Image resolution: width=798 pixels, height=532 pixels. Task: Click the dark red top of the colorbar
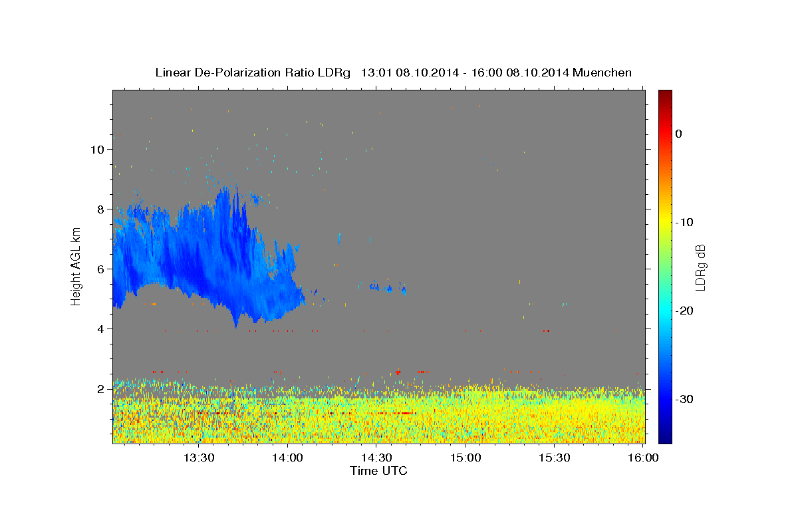point(665,96)
